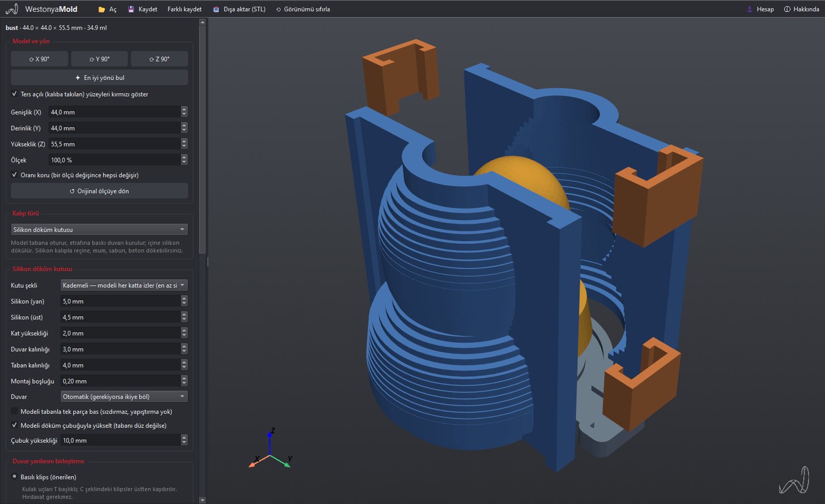Select the Basılı klips (önerilen) radio button
Image resolution: width=825 pixels, height=504 pixels.
click(15, 477)
